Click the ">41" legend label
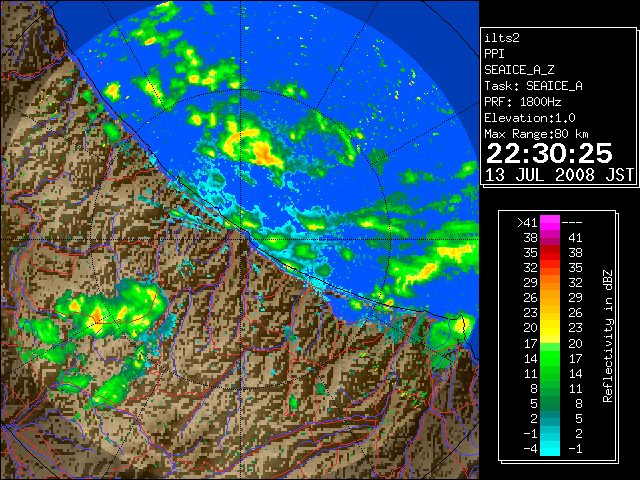 (527, 222)
